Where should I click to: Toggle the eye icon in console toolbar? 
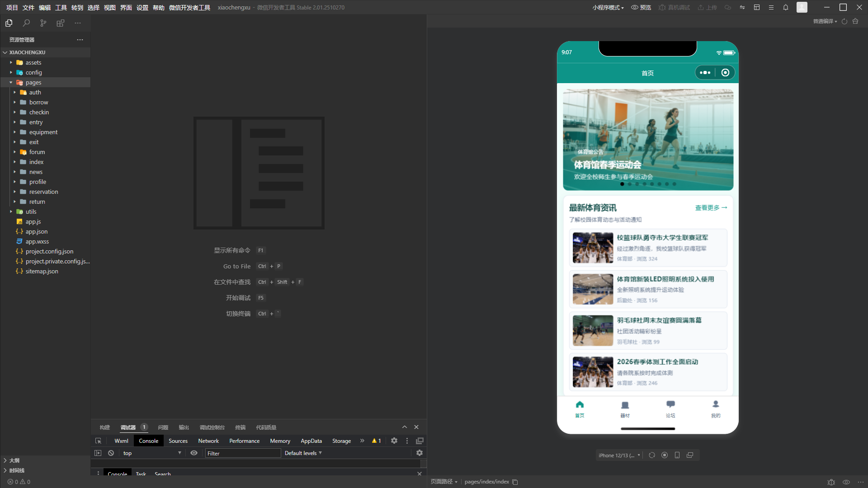[194, 453]
